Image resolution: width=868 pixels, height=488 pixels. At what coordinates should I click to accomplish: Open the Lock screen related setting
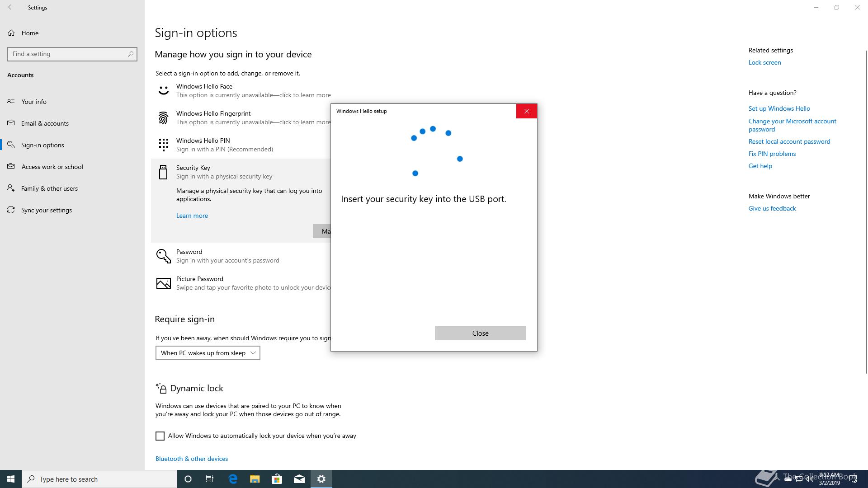tap(764, 62)
